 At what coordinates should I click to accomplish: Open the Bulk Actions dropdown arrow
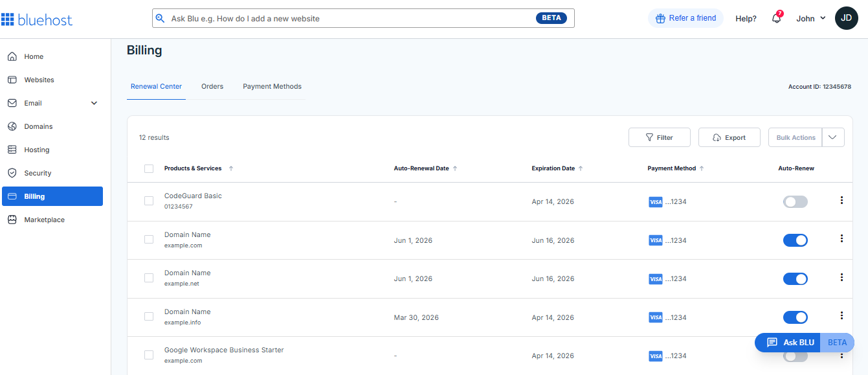click(x=833, y=137)
